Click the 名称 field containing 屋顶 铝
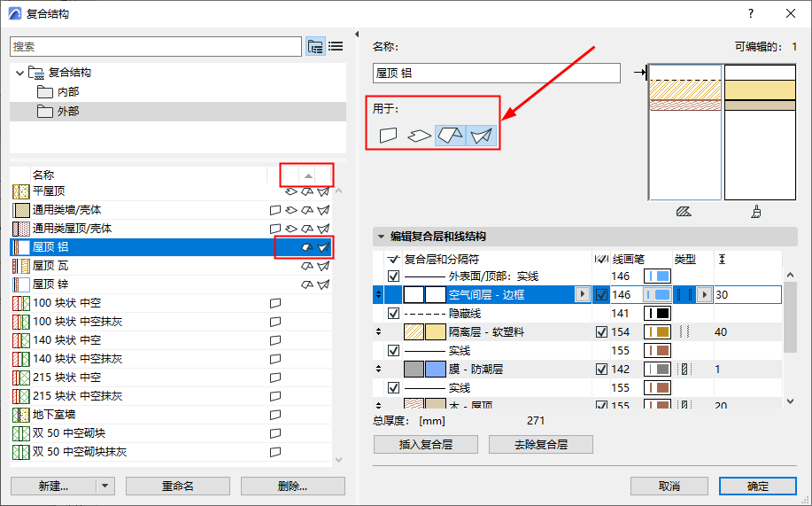 (496, 73)
